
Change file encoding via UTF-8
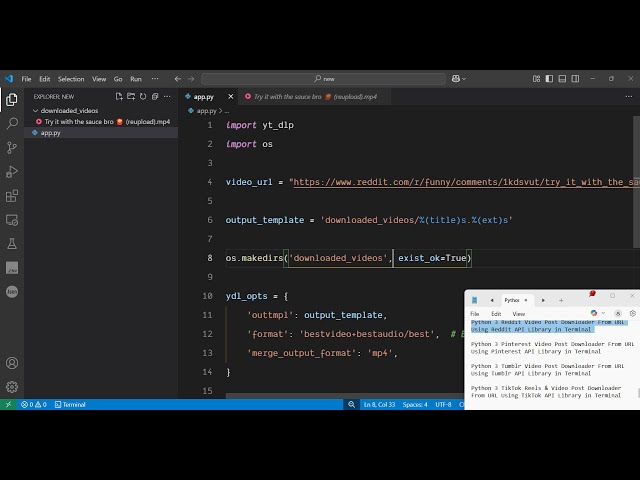[x=443, y=404]
